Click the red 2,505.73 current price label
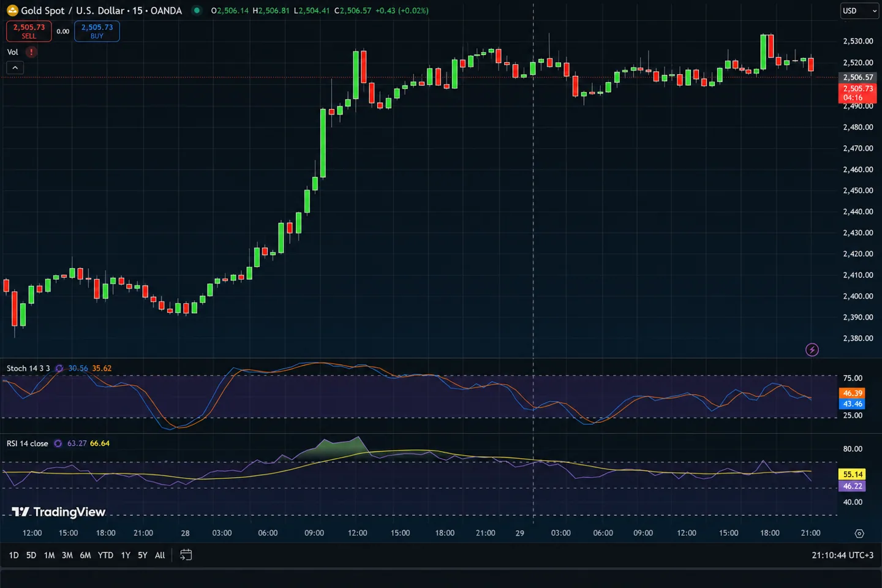 [x=858, y=93]
